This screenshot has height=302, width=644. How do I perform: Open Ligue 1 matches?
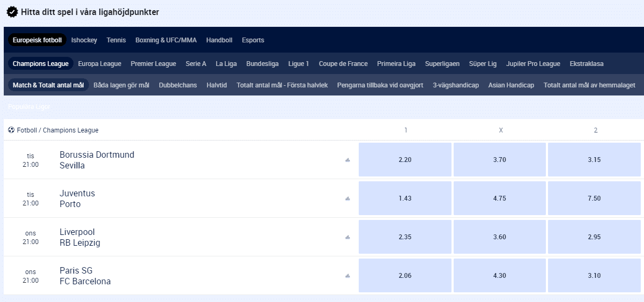(x=299, y=64)
